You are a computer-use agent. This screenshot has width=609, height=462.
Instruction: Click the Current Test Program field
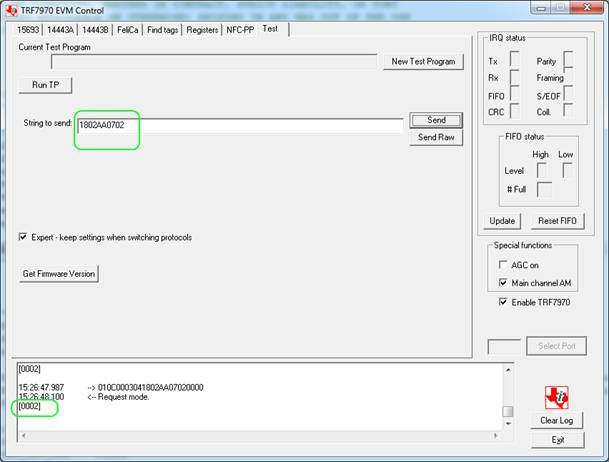pos(214,62)
